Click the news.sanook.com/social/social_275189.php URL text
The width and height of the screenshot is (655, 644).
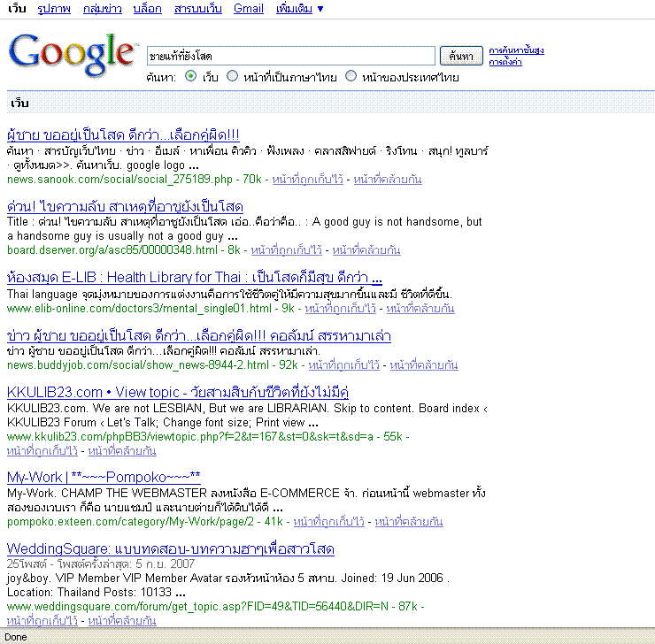(x=119, y=180)
